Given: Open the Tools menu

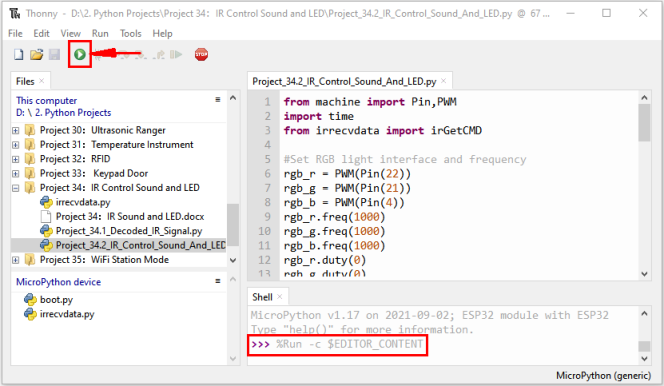Looking at the screenshot, I should [x=130, y=33].
